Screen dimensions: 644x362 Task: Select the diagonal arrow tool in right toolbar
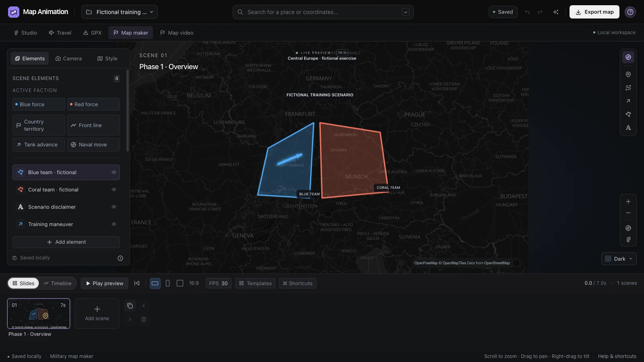click(628, 101)
